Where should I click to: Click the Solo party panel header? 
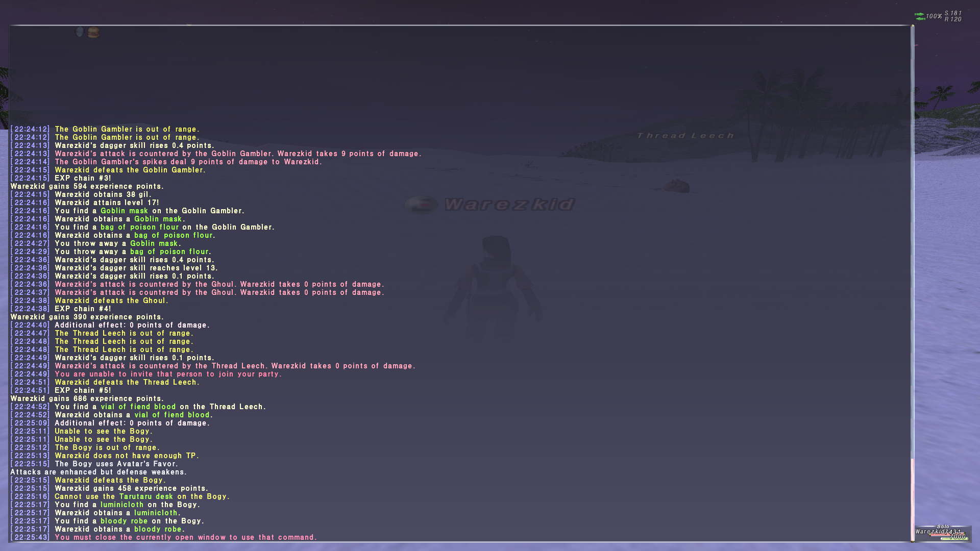pos(943,527)
